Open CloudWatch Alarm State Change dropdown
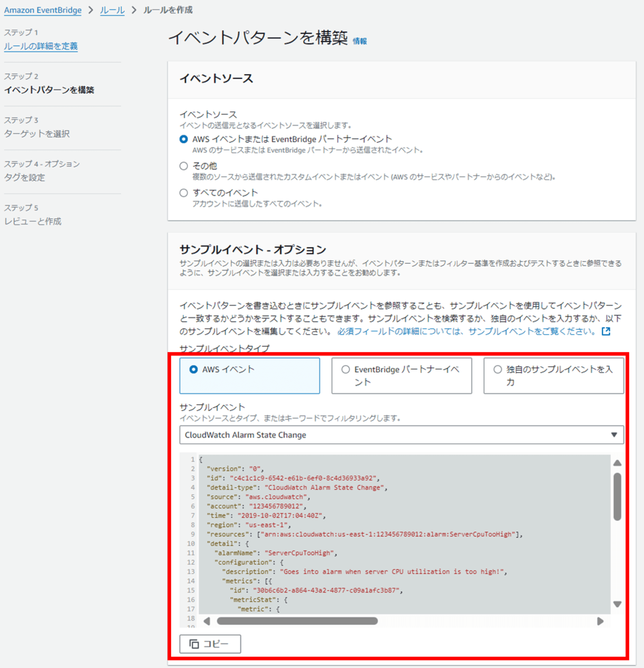Viewport: 644px width, 668px height. point(401,435)
